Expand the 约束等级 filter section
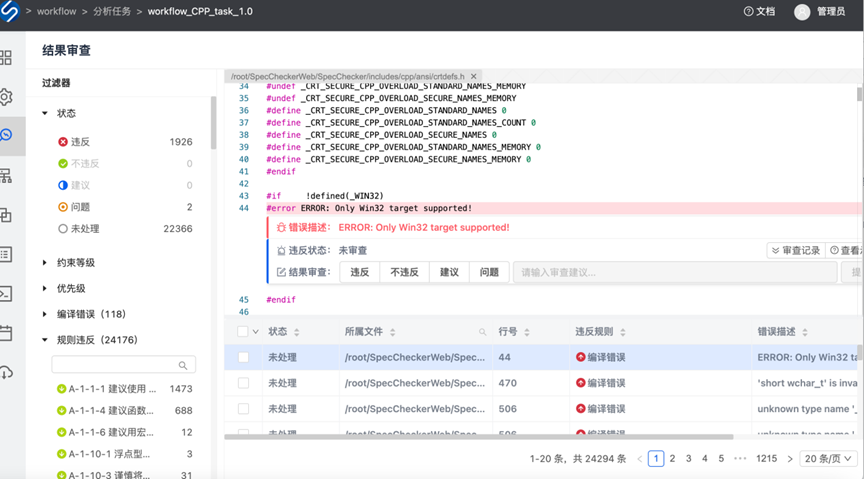Viewport: 864px width, 479px height. (45, 263)
